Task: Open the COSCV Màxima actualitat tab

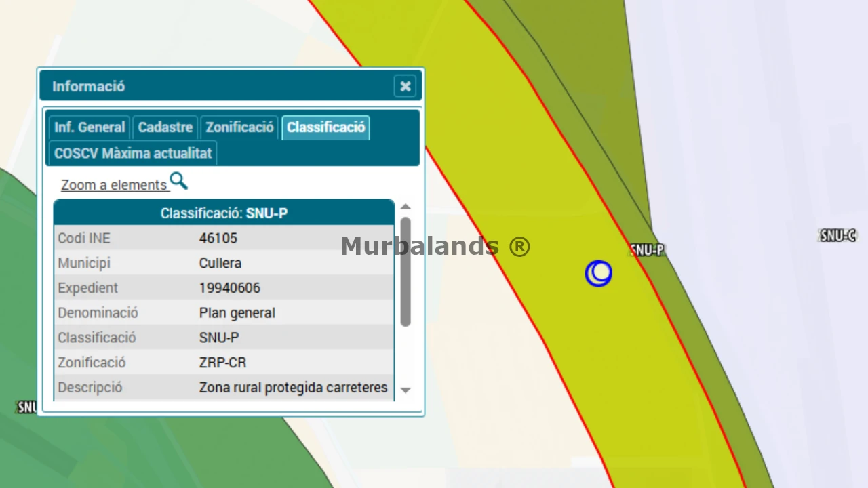Action: 133,153
